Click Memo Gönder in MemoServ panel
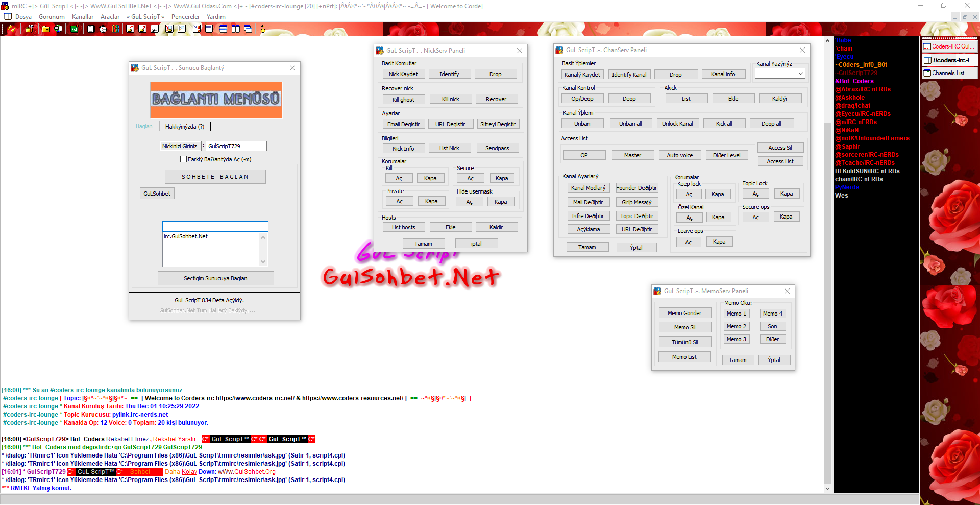 tap(684, 313)
